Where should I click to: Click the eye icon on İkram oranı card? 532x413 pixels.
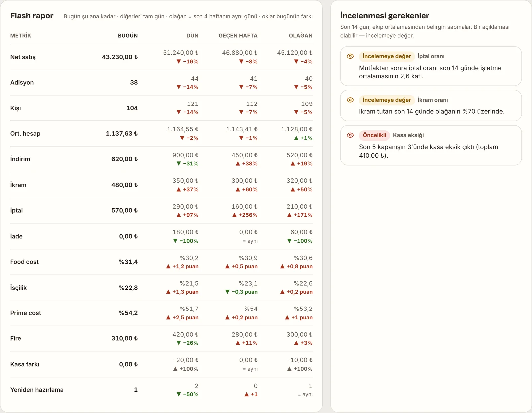click(350, 100)
